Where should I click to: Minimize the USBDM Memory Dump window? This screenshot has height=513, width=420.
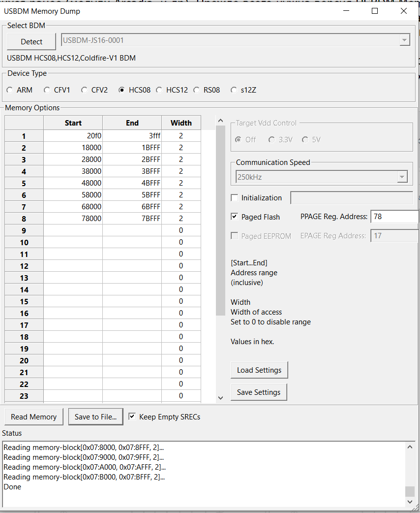tap(346, 11)
